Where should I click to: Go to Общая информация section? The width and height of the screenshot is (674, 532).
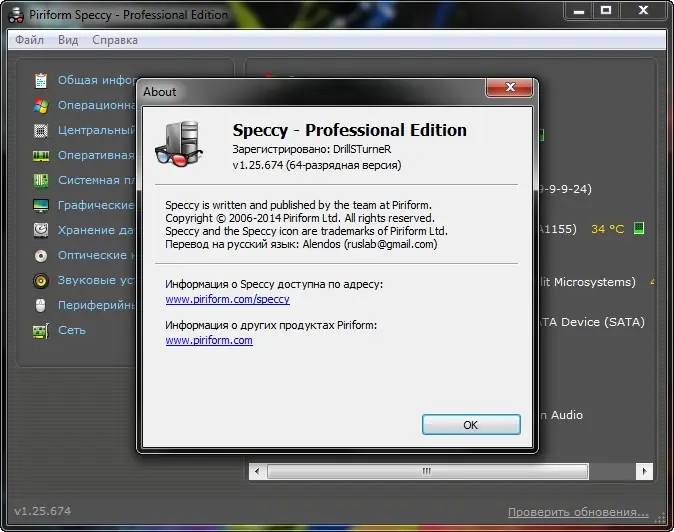point(97,80)
